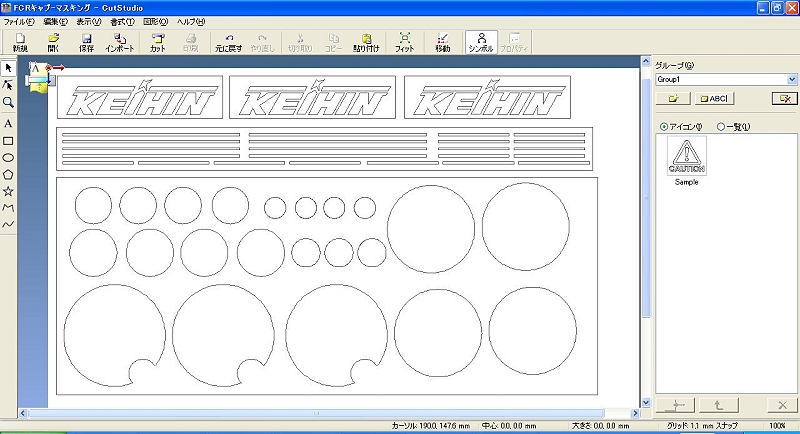This screenshot has width=800, height=434.
Task: Start cutting with the カット icon
Action: [x=158, y=42]
